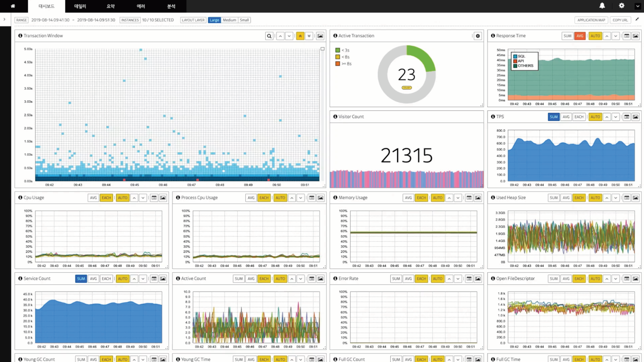Click the APPLICATION MAP button
The height and width of the screenshot is (362, 644).
point(591,20)
